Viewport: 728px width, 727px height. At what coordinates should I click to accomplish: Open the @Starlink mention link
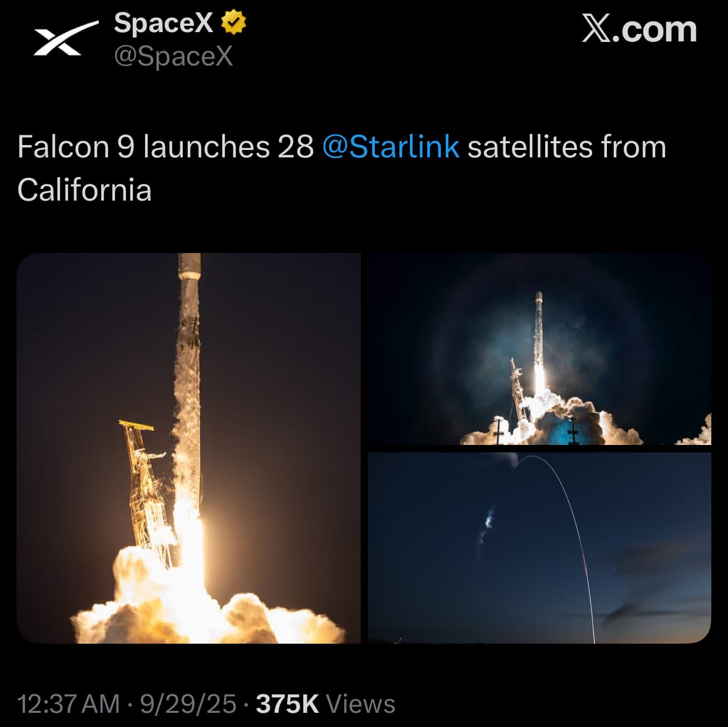[390, 147]
